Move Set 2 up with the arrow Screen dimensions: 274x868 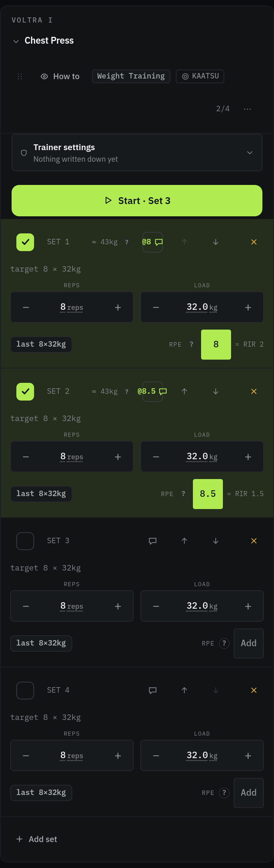[x=184, y=391]
